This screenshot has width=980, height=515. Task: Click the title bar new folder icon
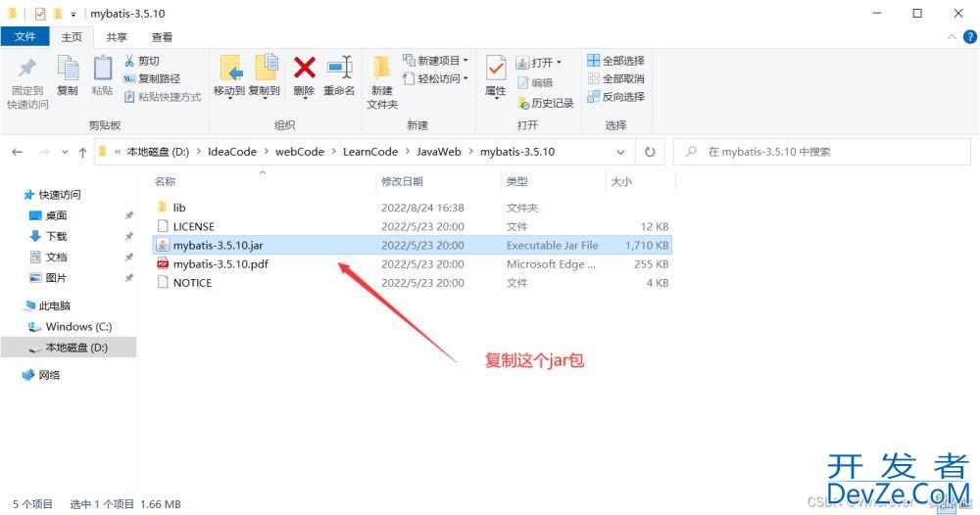(x=58, y=13)
